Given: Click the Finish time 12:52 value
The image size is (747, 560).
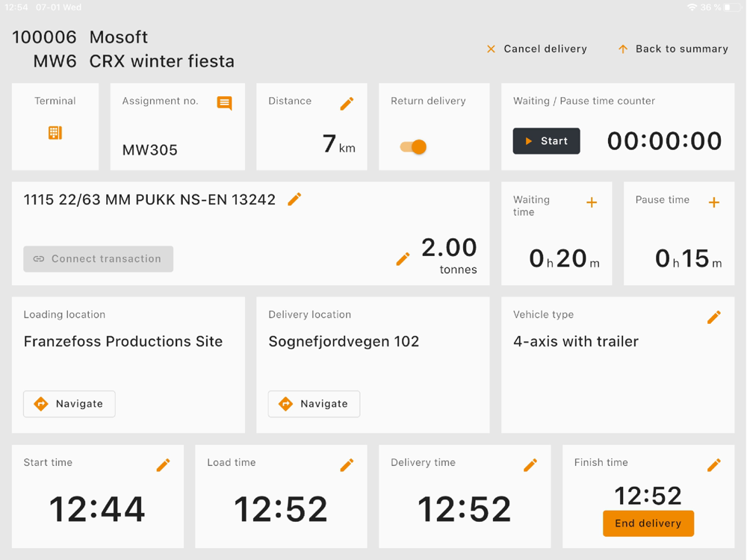Looking at the screenshot, I should coord(648,496).
